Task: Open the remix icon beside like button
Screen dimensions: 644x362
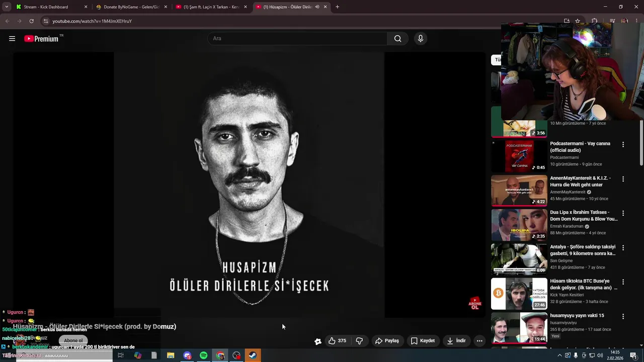Action: pos(318,341)
